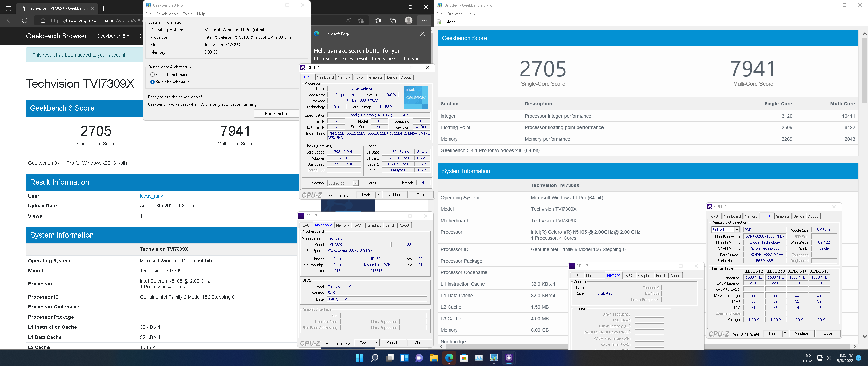Open Tools menu in Geekbench 3 Pro
This screenshot has width=868, height=366.
(188, 14)
